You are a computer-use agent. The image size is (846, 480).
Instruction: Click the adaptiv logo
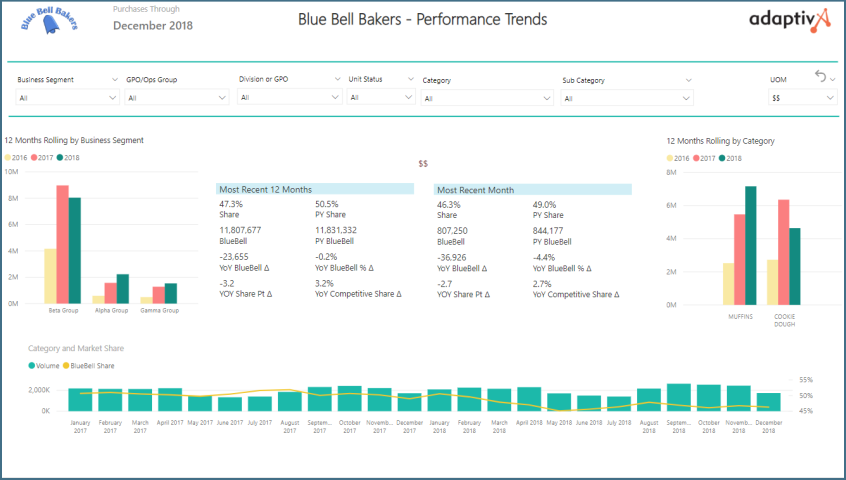pos(789,20)
